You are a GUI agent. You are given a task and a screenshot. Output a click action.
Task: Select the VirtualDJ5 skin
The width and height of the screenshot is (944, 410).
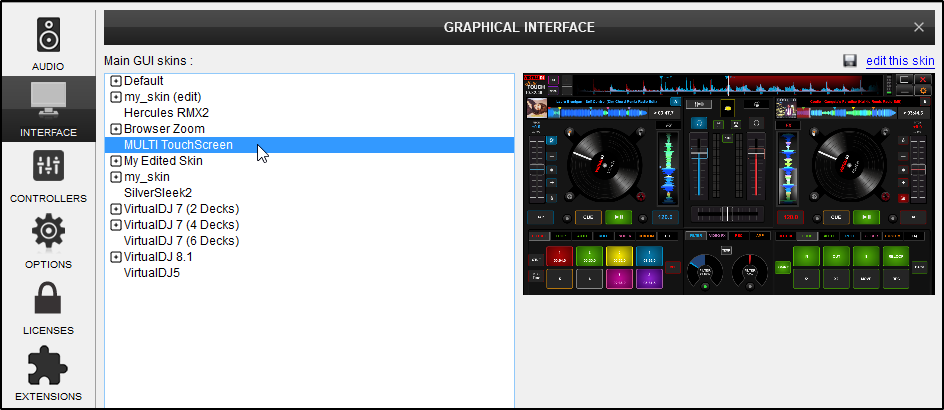pyautogui.click(x=152, y=273)
